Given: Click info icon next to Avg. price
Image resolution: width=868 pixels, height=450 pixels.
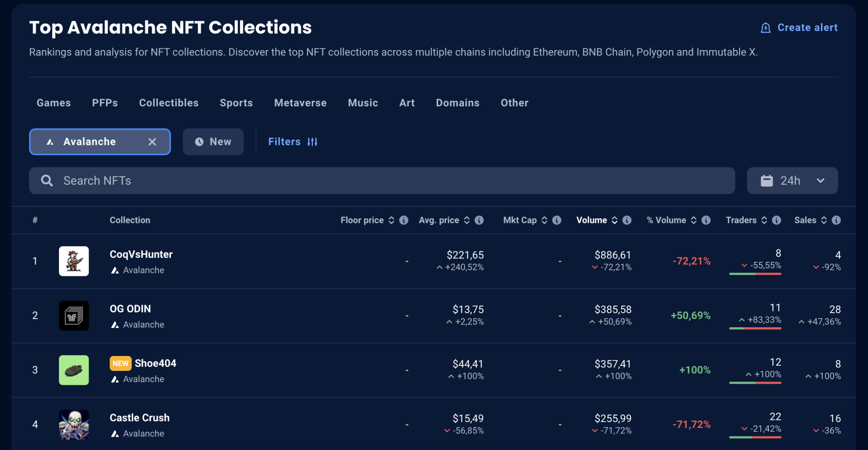Looking at the screenshot, I should pyautogui.click(x=479, y=220).
